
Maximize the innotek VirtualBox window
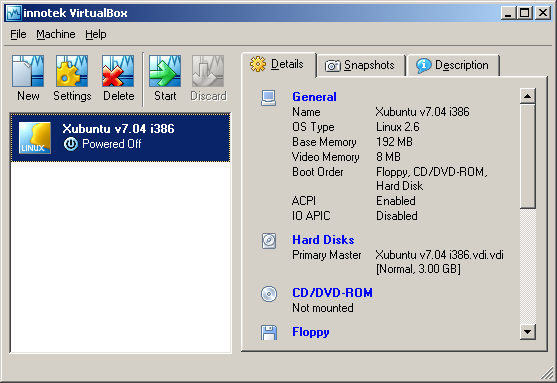[525, 13]
